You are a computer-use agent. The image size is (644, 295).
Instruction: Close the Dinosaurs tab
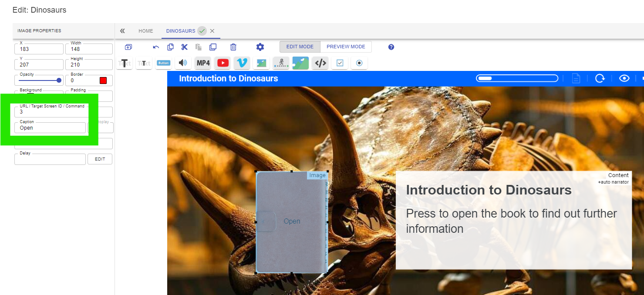point(212,31)
